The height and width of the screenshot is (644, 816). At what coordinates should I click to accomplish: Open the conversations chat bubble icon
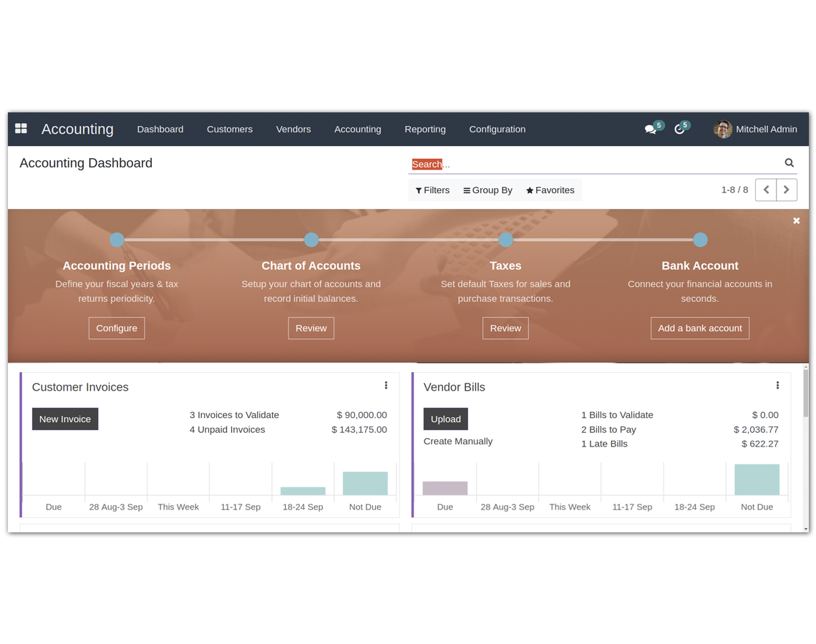click(650, 130)
